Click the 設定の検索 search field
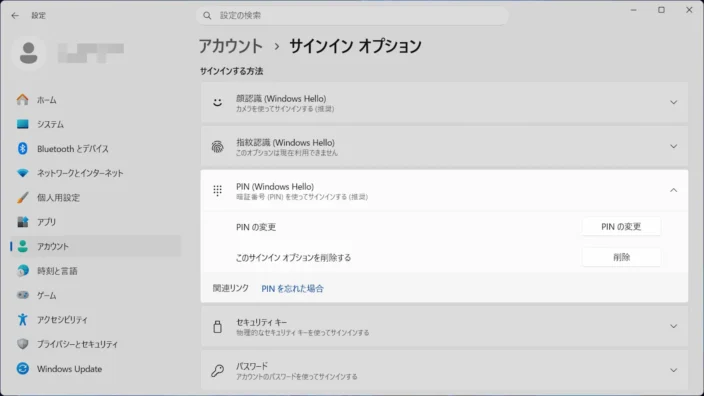 pos(352,16)
